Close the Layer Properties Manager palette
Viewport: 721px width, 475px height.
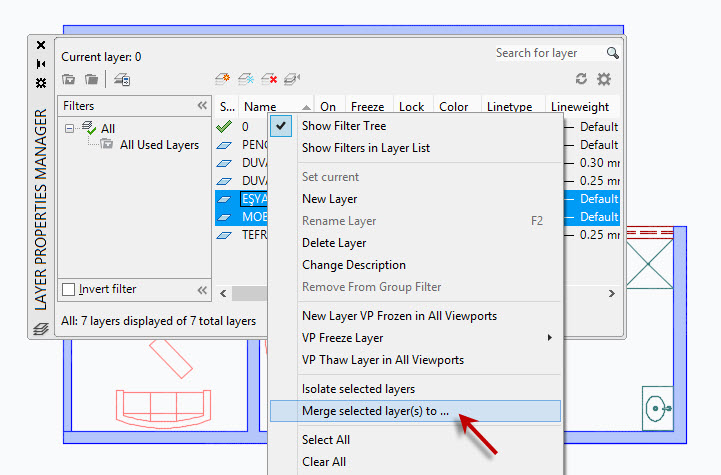click(41, 45)
